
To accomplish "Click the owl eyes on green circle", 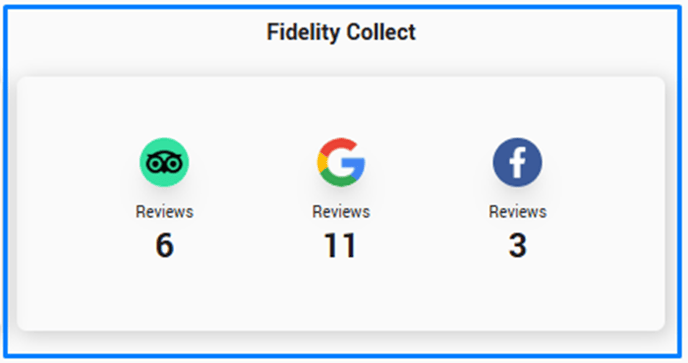I will (x=165, y=163).
